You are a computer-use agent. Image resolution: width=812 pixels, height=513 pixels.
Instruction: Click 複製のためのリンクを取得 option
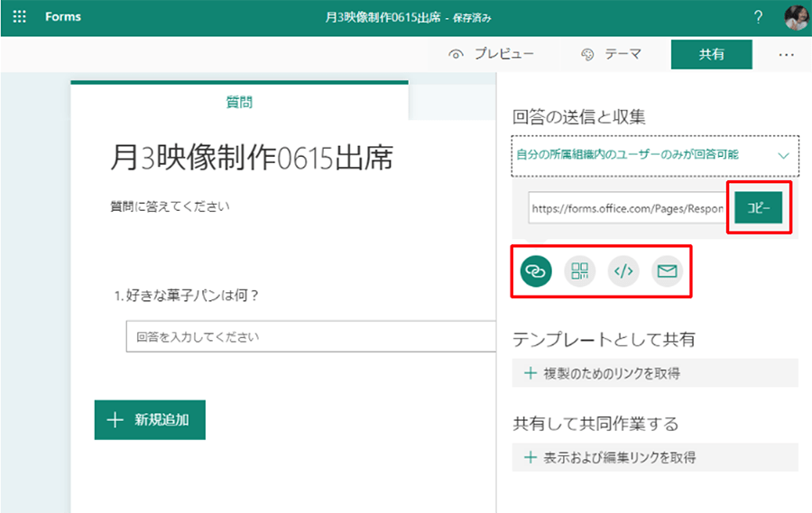pos(655,372)
